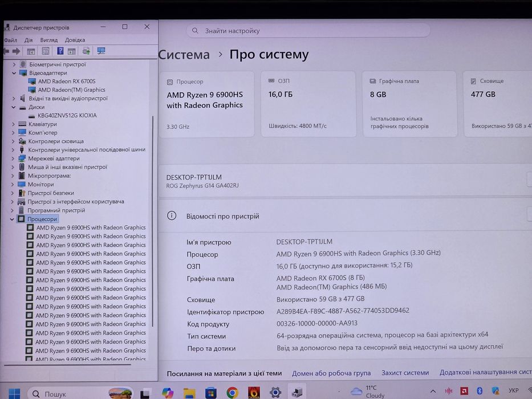
Task: Go to Система breadcrumb
Action: pos(184,55)
